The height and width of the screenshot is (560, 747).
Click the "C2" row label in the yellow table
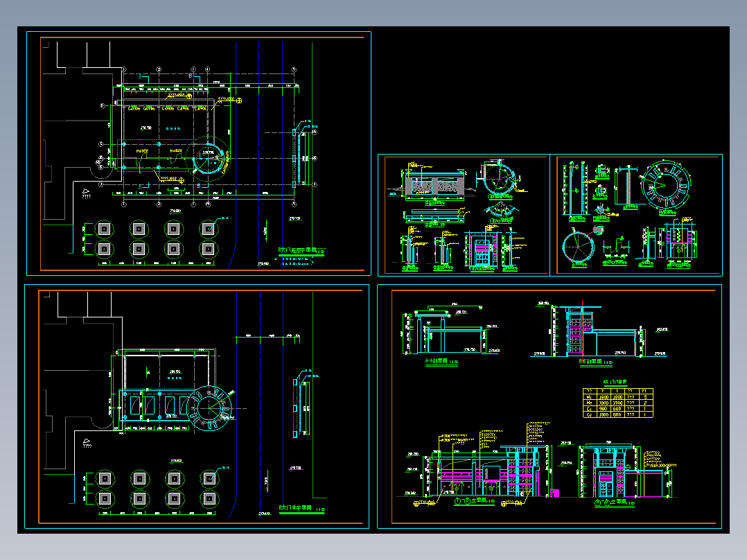coord(590,414)
